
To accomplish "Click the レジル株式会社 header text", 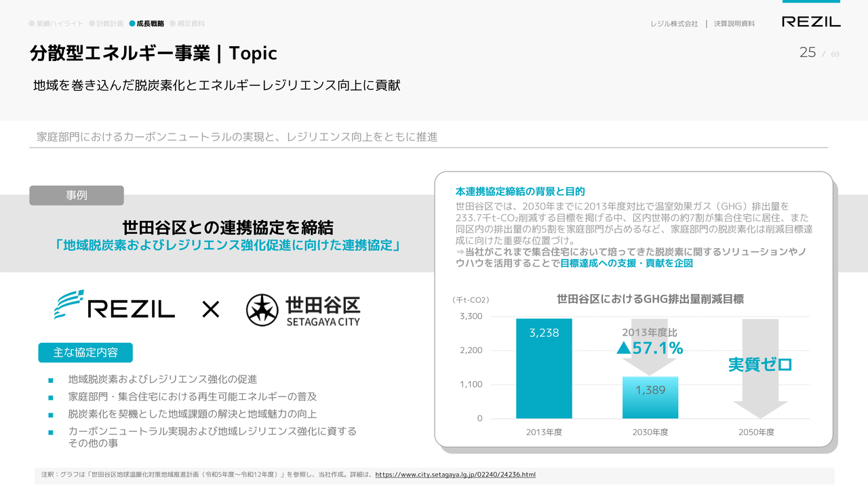I will click(x=674, y=24).
